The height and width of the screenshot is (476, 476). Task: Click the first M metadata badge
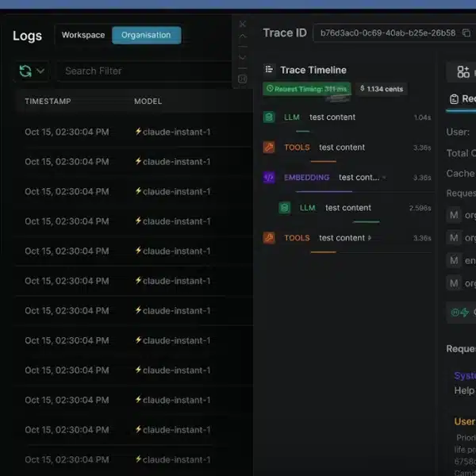(x=454, y=215)
